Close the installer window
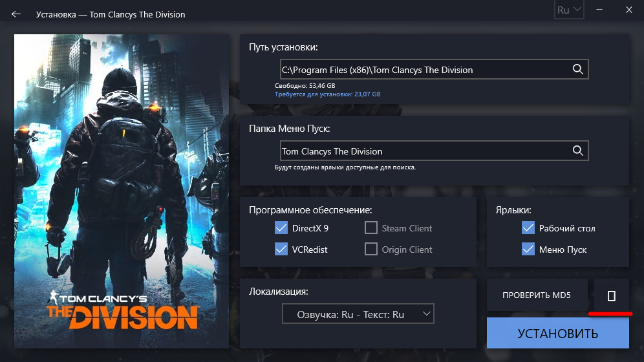 (x=628, y=10)
